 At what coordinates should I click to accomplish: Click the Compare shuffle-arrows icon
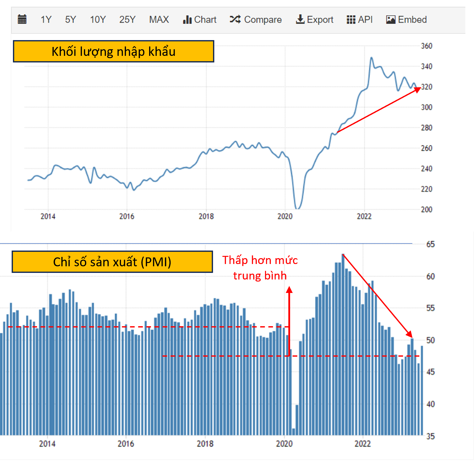235,20
